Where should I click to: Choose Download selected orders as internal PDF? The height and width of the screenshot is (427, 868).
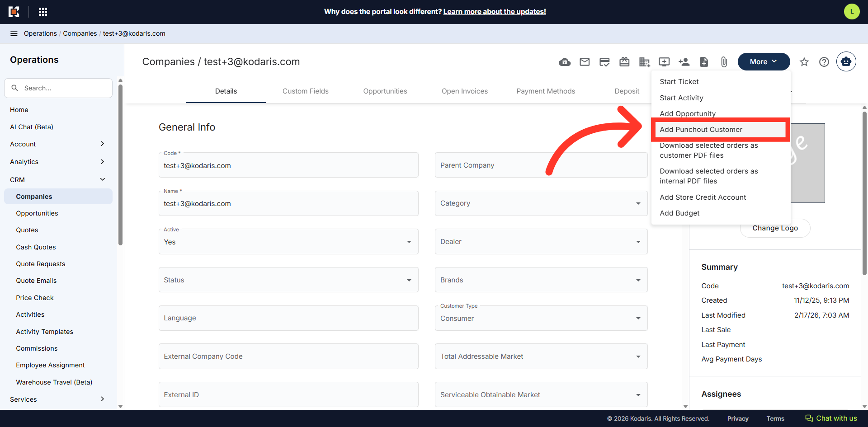721,176
